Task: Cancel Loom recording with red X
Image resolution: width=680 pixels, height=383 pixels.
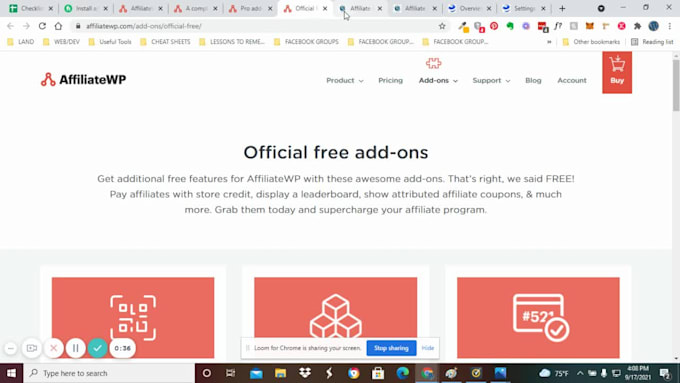Action: (x=54, y=348)
